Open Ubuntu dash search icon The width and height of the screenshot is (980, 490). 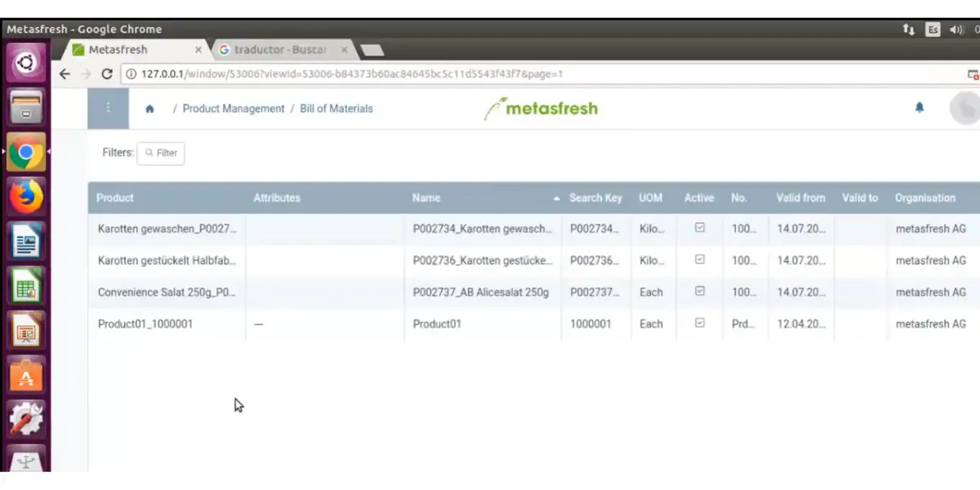tap(26, 62)
